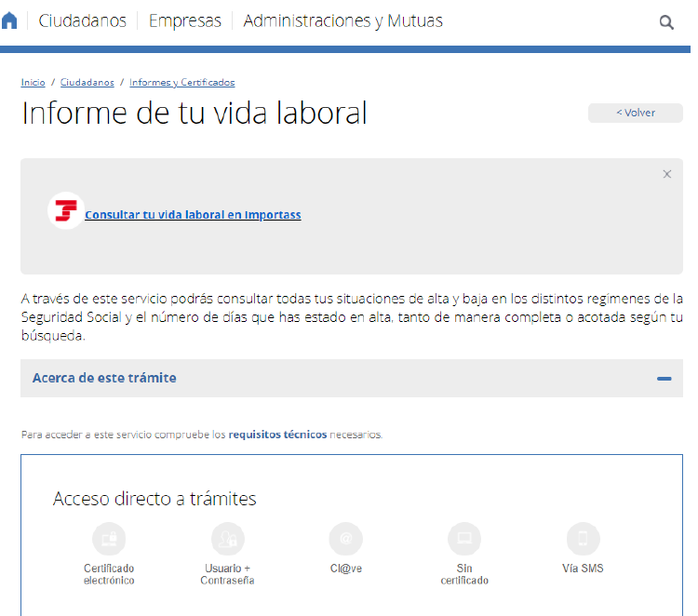Select the Certificado electrónico access icon
Viewport: 698px width, 616px height.
(x=109, y=539)
